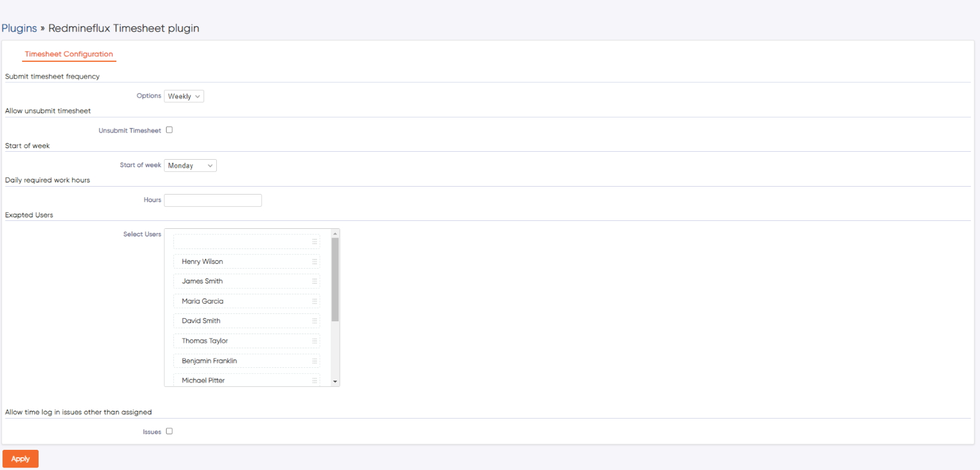980x470 pixels.
Task: Enable the Unsubmit Timesheet checkbox
Action: click(x=169, y=130)
